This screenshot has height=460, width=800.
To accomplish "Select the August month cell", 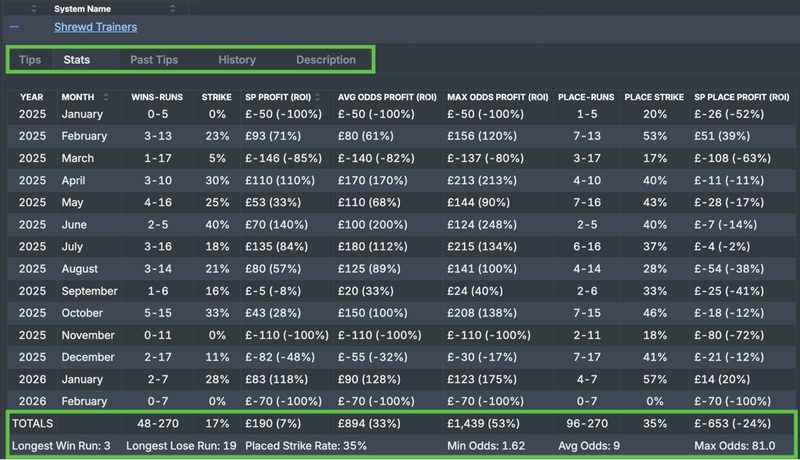I will point(80,269).
